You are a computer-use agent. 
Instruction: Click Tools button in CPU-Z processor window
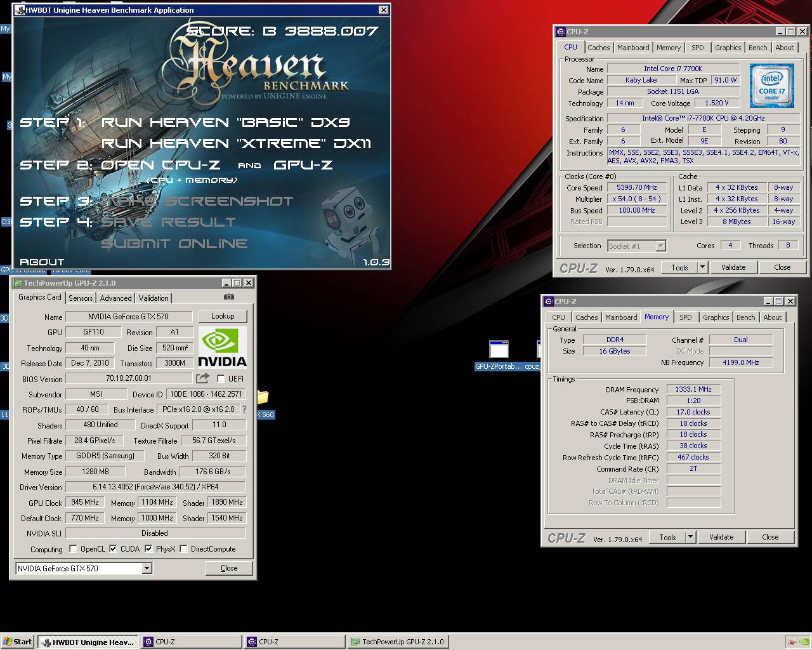(x=679, y=267)
